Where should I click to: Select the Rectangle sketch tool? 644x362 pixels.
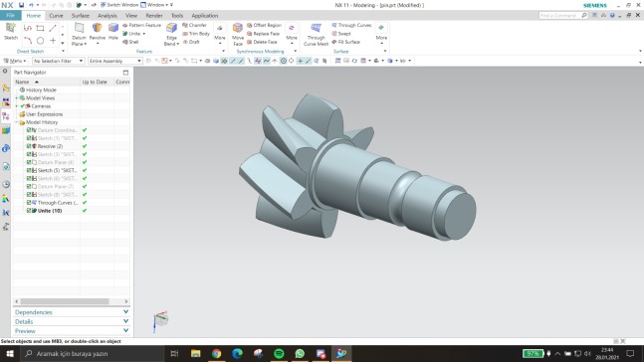tap(40, 28)
